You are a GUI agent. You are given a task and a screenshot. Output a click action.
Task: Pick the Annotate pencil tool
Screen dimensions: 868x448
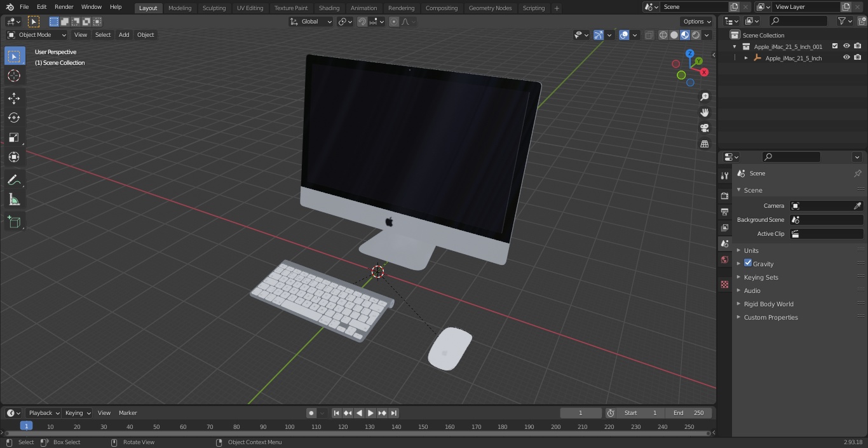(x=14, y=180)
